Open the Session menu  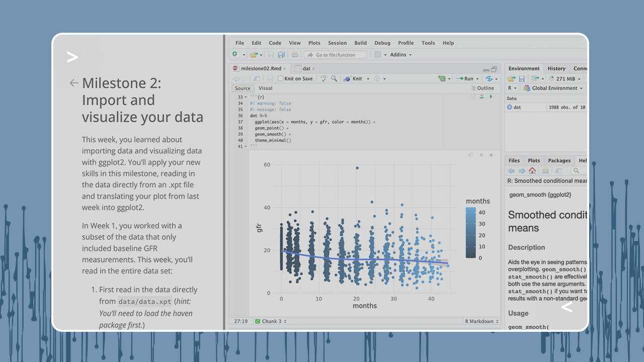tap(337, 43)
